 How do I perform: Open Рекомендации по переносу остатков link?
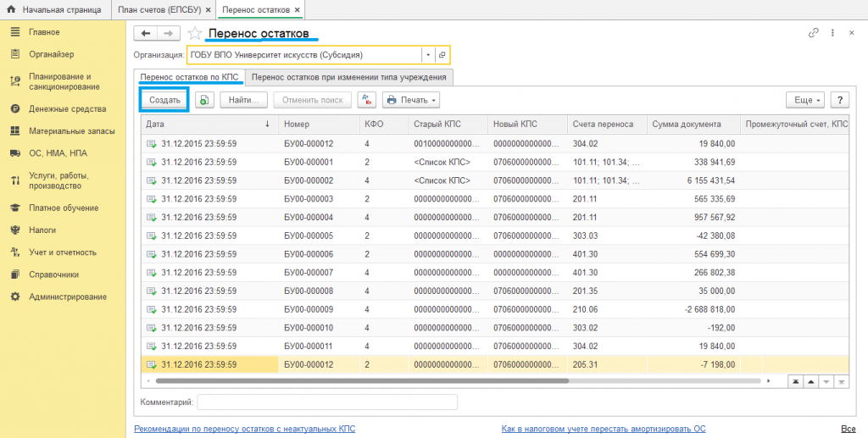coord(245,429)
